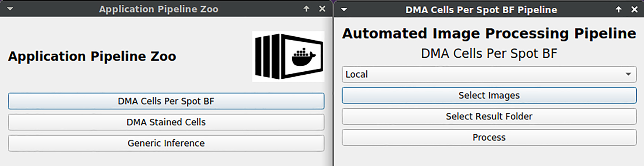This screenshot has width=644, height=166.
Task: Click the DMA Cells Per Spot BF Pipeline title bar text
Action: coord(481,10)
